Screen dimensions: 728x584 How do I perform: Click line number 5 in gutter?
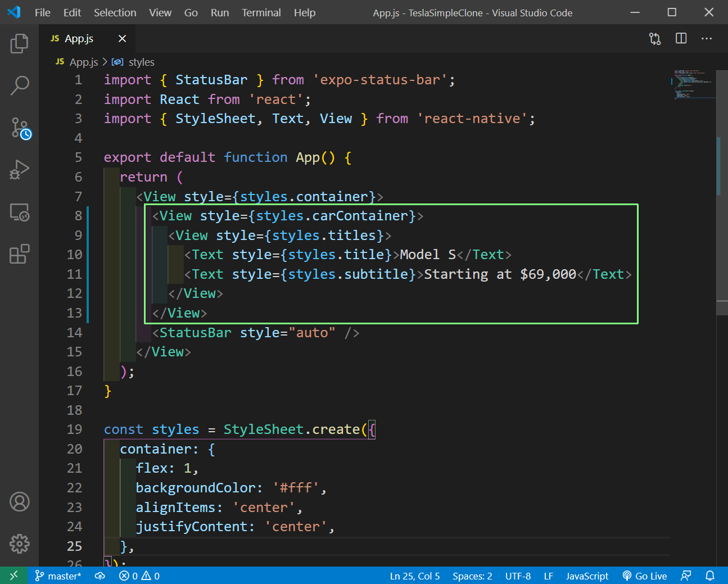pyautogui.click(x=78, y=157)
